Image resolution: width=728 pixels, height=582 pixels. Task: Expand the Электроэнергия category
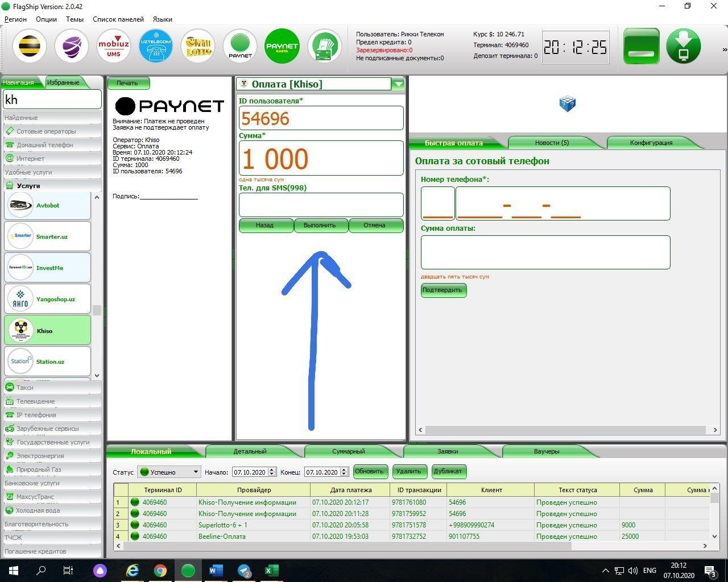52,456
